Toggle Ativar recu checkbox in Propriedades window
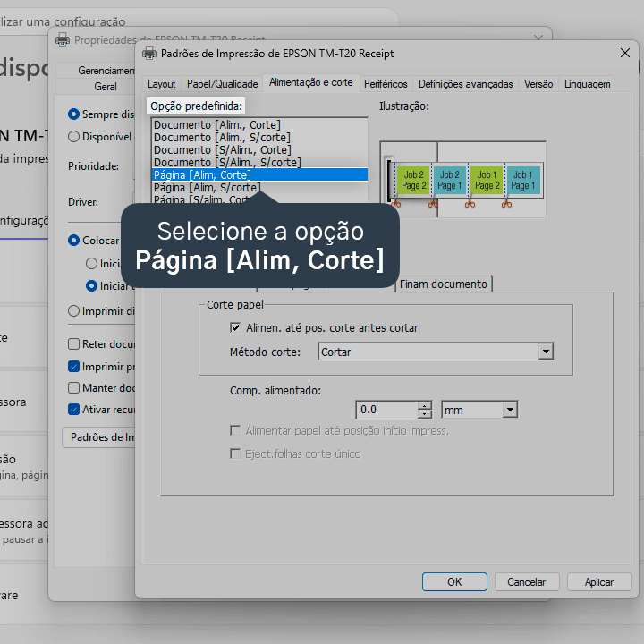Image resolution: width=644 pixels, height=644 pixels. tap(73, 409)
